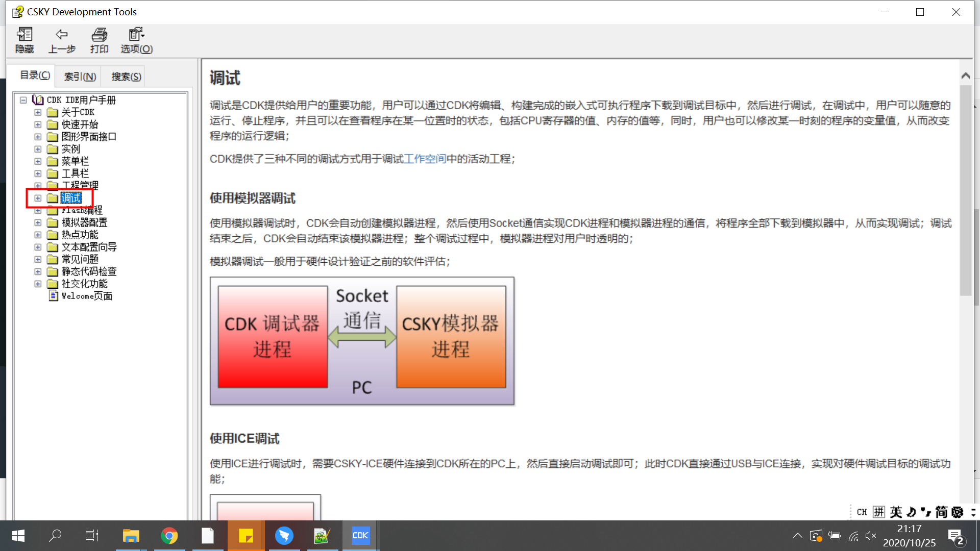This screenshot has height=551, width=980.
Task: Launch Google Chrome from the taskbar
Action: point(169,536)
